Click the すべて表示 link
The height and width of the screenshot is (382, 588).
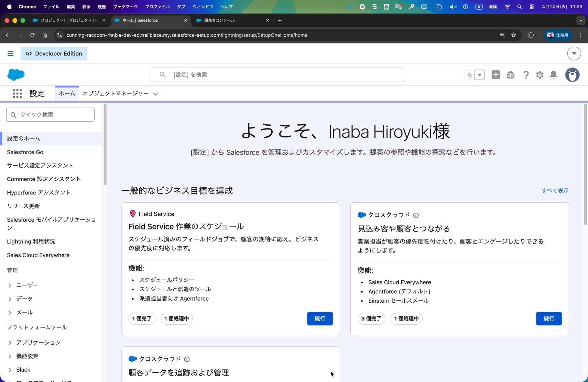tap(555, 191)
